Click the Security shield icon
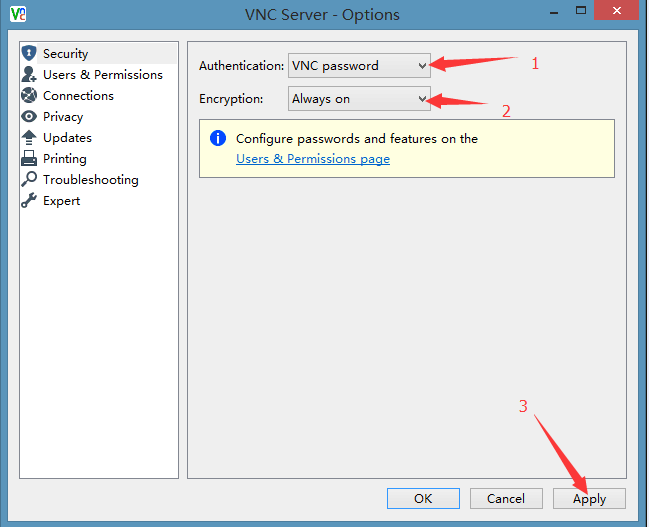This screenshot has height=527, width=649. [x=29, y=54]
